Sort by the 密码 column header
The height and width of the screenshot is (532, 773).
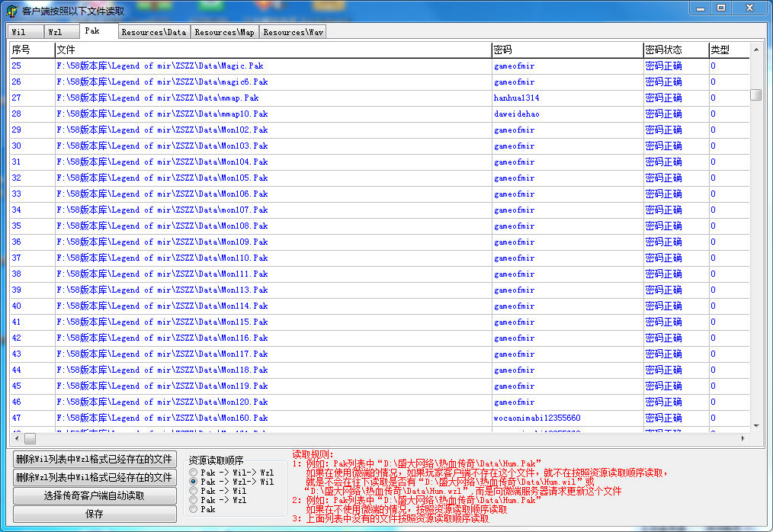567,50
